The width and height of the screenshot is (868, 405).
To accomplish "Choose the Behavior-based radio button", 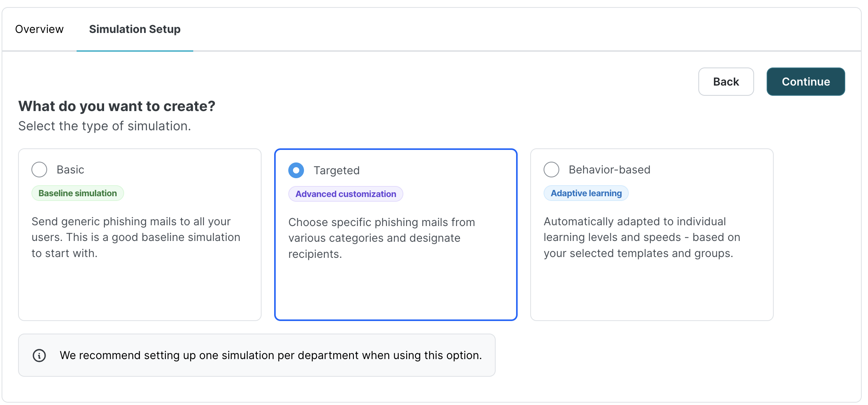I will click(x=551, y=170).
